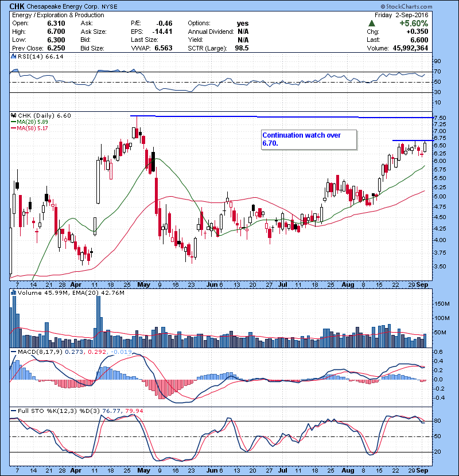Screen dimensions: 459x476
Task: Click the short blue line at 6.70
Action: pyautogui.click(x=413, y=141)
